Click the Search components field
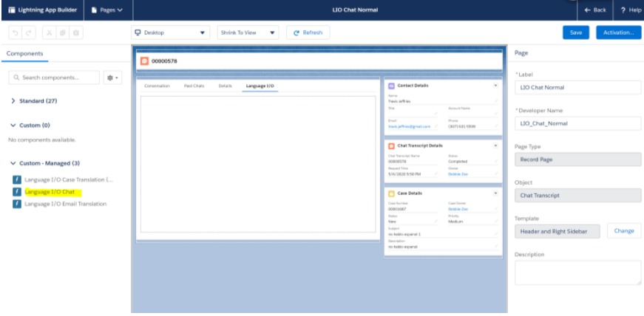Viewport: 644px width, 316px height. tap(53, 78)
